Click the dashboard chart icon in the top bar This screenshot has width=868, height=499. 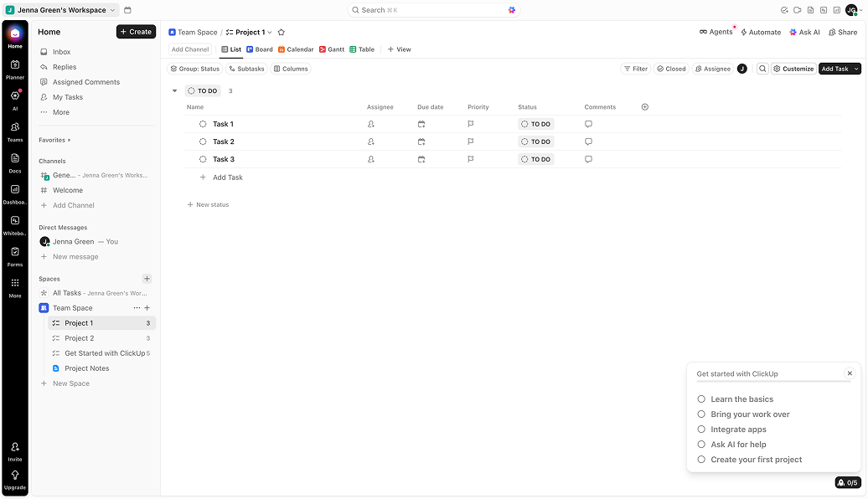click(x=836, y=10)
